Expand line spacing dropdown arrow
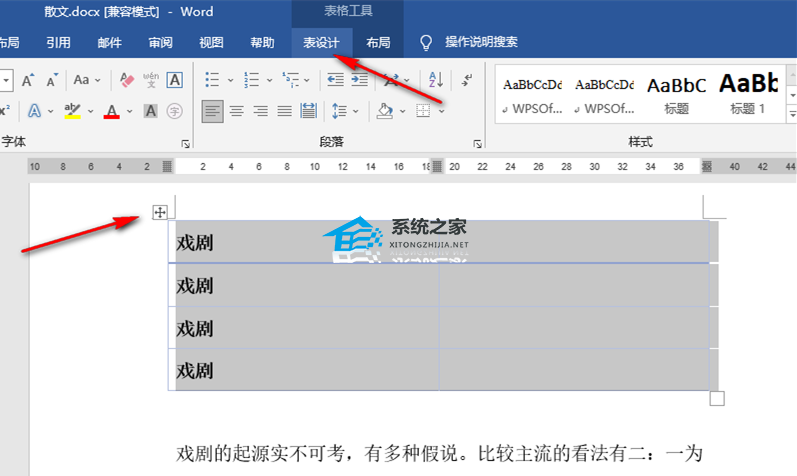Image resolution: width=797 pixels, height=476 pixels. [x=355, y=110]
